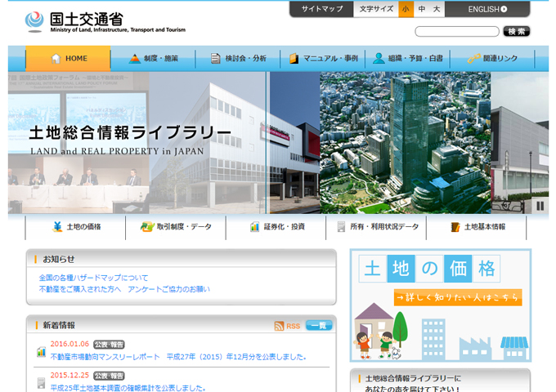Screen dimensions: 556x392
Task: Open the 不動産市場動向マンスリーレポート news link
Action: tap(178, 357)
